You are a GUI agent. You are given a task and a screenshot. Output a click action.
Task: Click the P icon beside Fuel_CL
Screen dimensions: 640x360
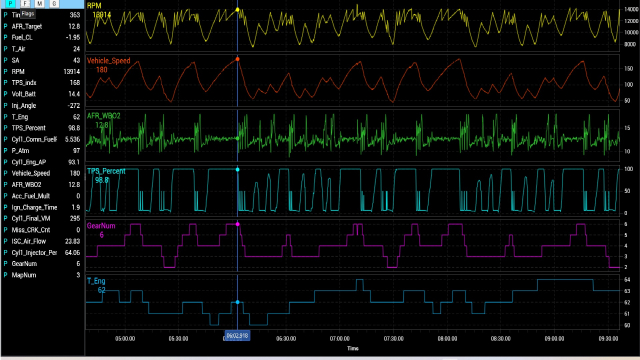pyautogui.click(x=5, y=38)
